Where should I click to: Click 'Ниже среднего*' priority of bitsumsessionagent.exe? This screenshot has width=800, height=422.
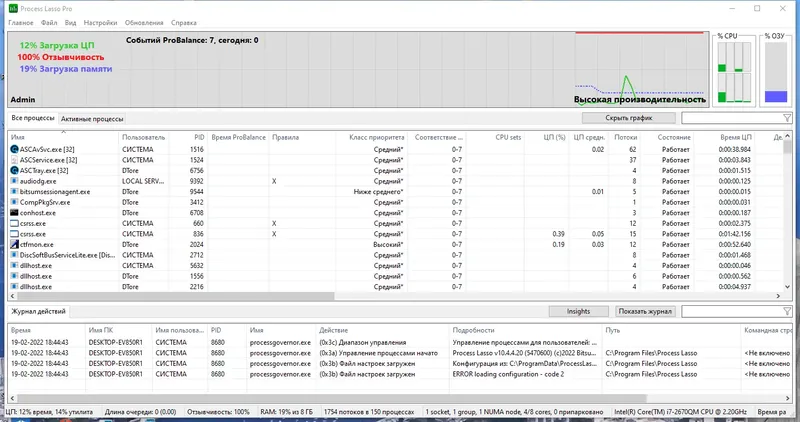(x=378, y=192)
